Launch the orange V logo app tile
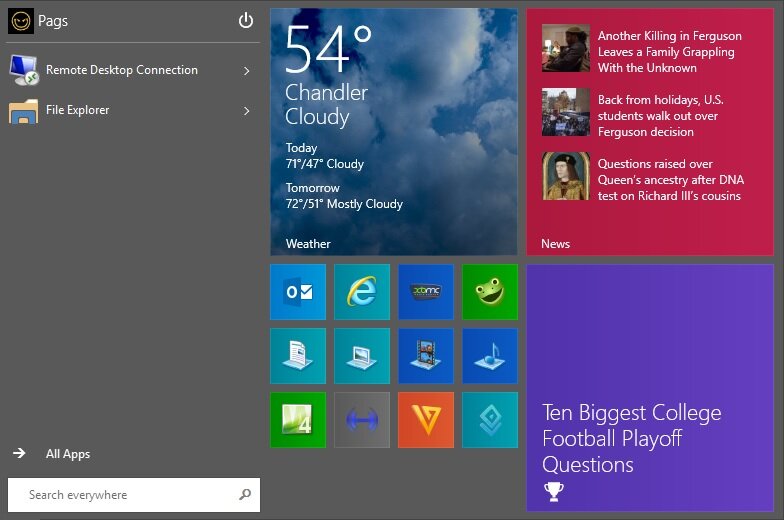The width and height of the screenshot is (784, 520). (426, 420)
